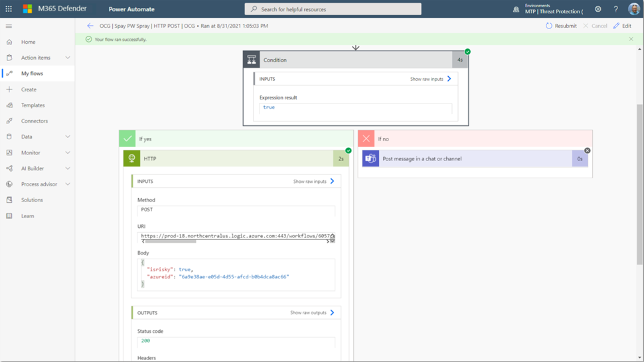Expand the Process advisor menu chevron
Viewport: 644px width, 362px height.
(68, 184)
